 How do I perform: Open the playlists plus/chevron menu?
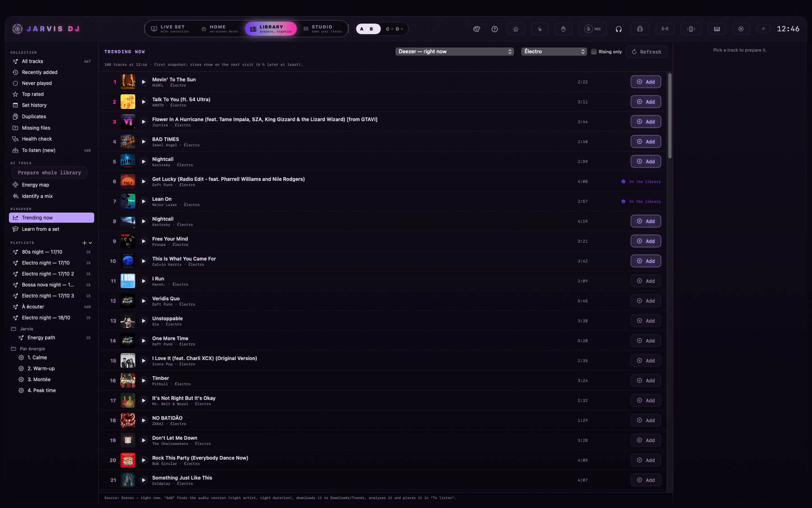point(87,243)
